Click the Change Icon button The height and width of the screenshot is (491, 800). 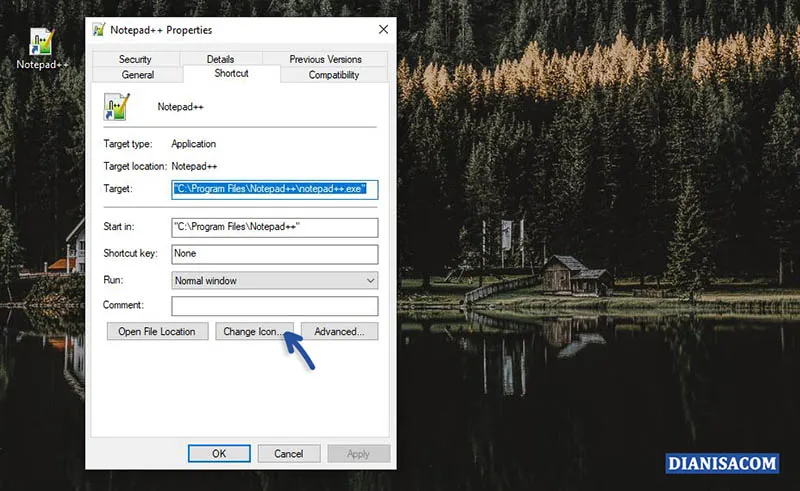click(254, 331)
